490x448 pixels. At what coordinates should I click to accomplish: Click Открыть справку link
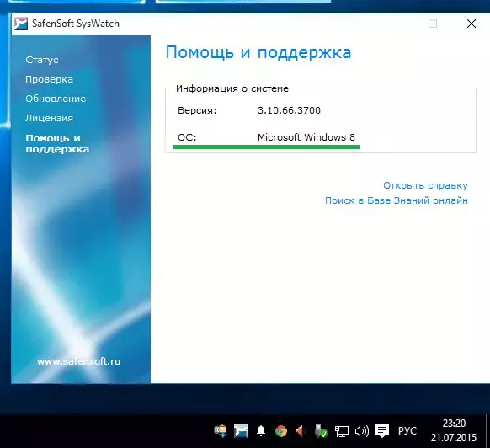click(426, 185)
